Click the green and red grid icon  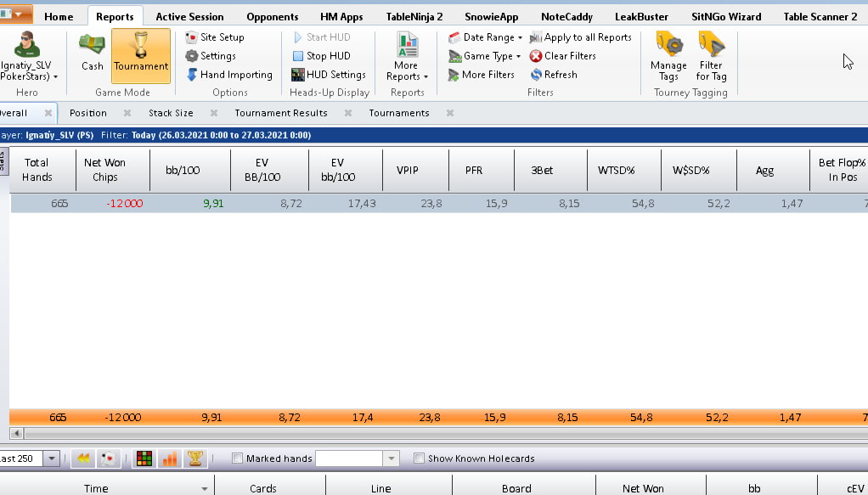pos(144,458)
